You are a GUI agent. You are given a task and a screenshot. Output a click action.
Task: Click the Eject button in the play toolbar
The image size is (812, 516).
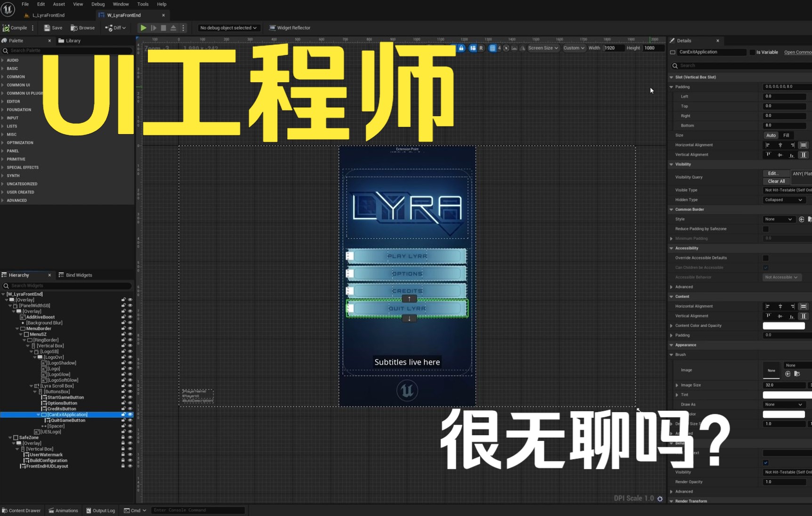click(x=173, y=28)
